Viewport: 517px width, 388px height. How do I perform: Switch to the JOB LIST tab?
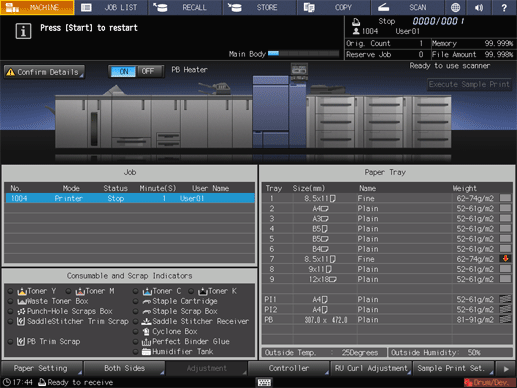pos(111,7)
